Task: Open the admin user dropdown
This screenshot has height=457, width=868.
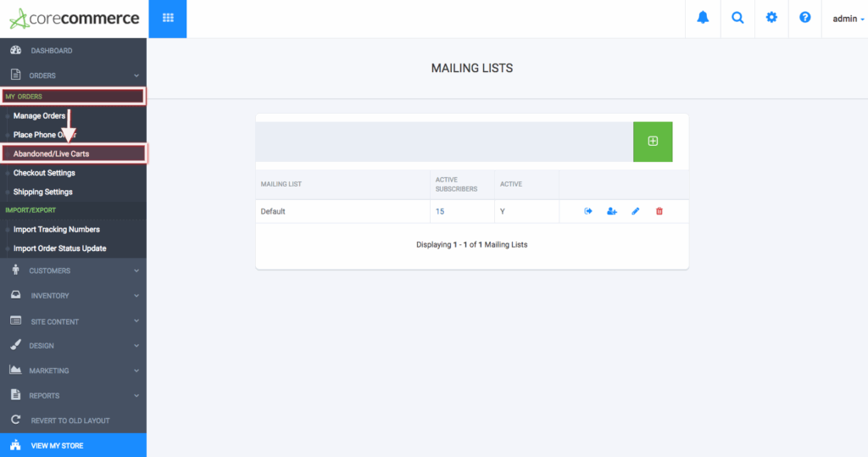Action: pos(848,18)
